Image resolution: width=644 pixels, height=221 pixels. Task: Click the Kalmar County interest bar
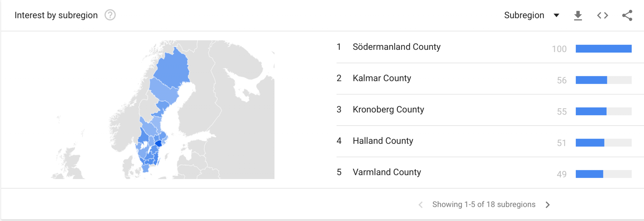click(591, 80)
